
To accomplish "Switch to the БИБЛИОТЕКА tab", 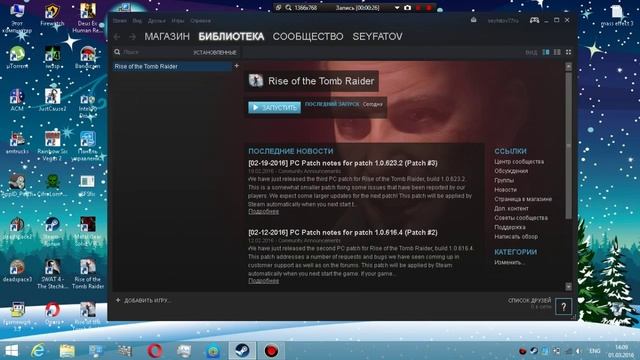I will tap(231, 37).
